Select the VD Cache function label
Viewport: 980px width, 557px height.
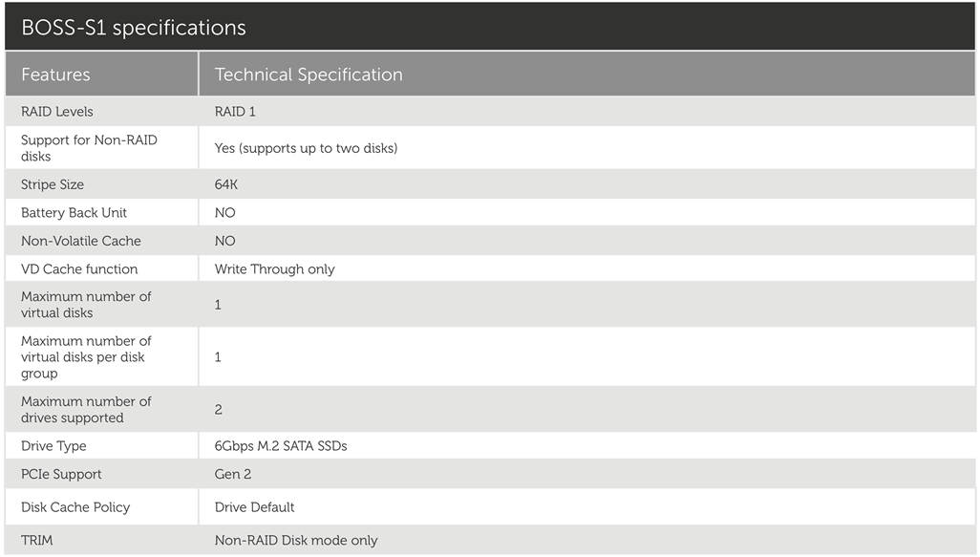(79, 269)
